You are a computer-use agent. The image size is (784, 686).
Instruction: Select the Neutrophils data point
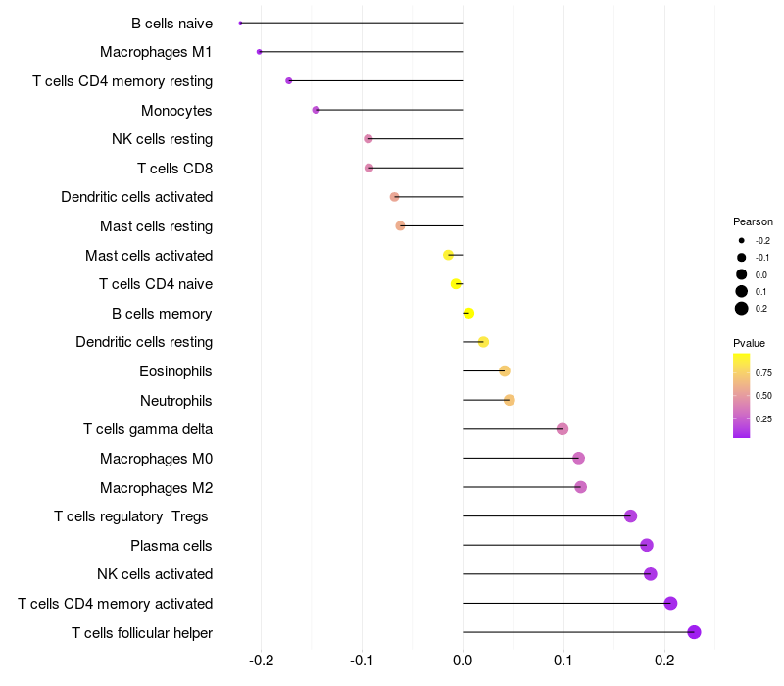(x=509, y=400)
